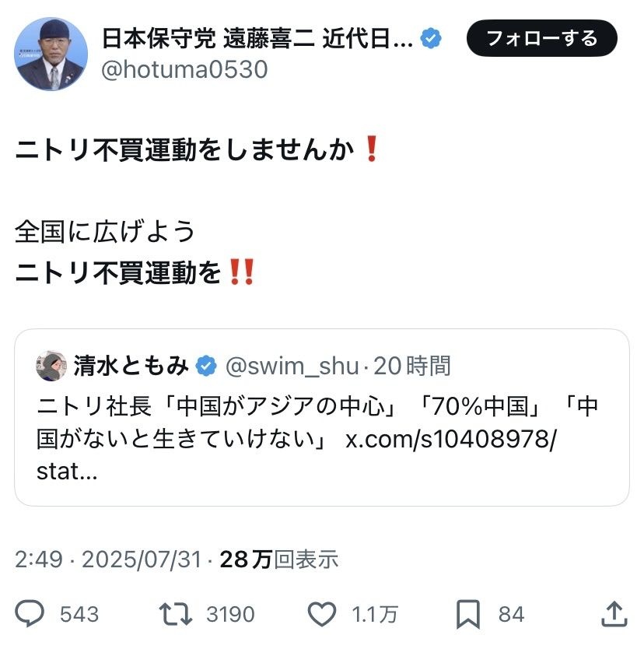Open the share icon menu
This screenshot has width=644, height=649.
614,614
